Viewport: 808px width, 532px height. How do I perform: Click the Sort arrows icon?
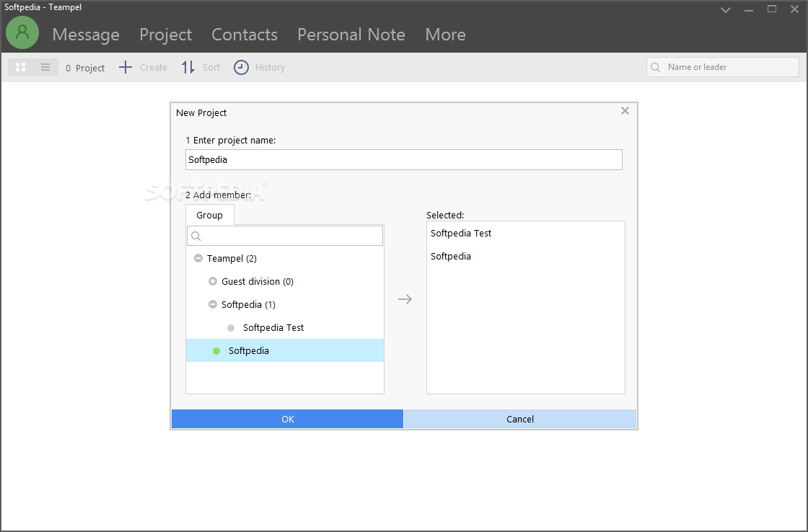188,67
